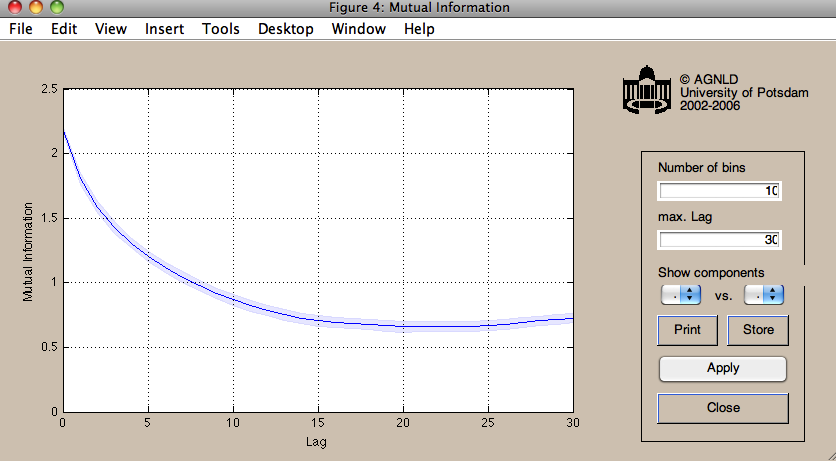Click the Print button
The image size is (836, 461).
[x=687, y=330]
